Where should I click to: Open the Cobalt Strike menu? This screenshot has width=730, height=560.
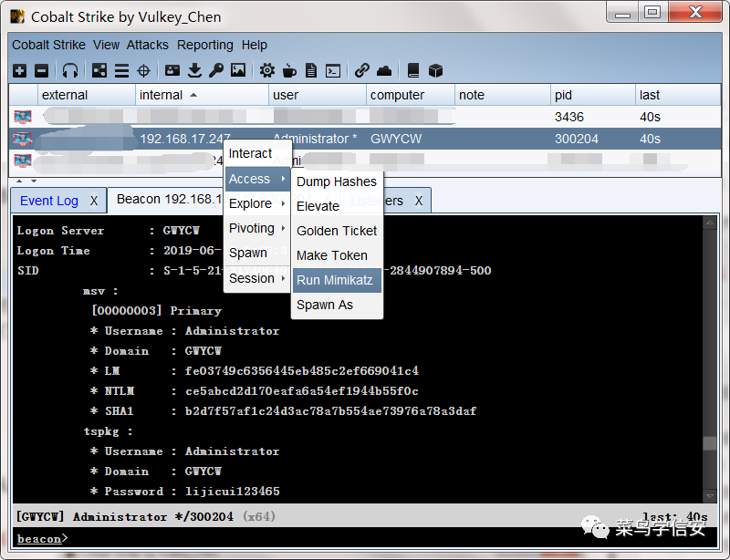48,45
